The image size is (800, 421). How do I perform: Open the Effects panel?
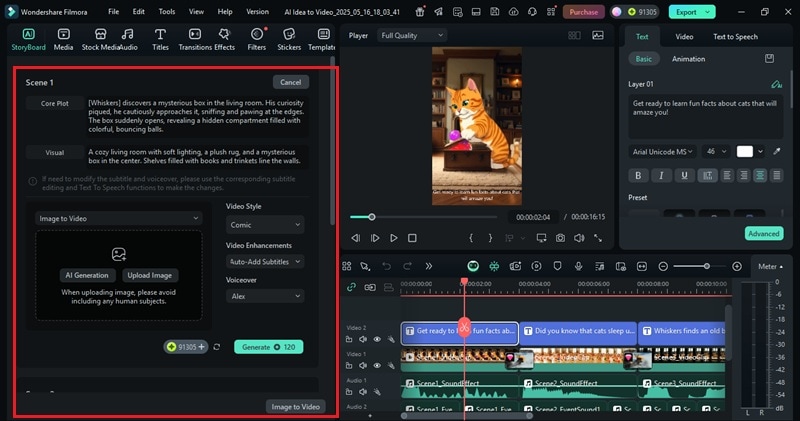[224, 39]
